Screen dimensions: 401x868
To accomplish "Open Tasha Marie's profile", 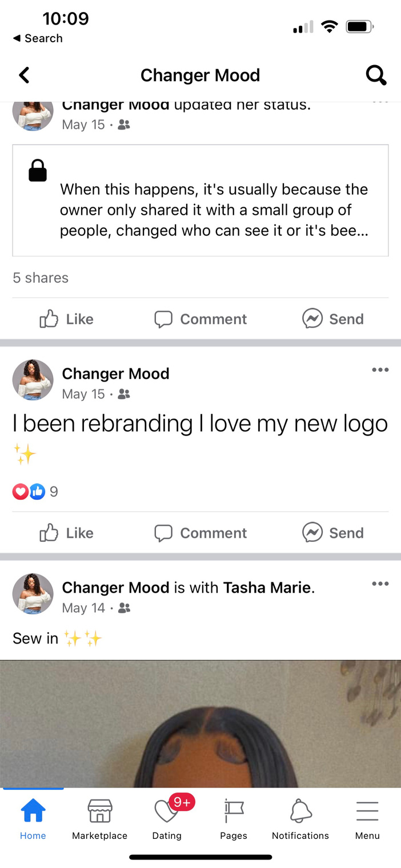I will [x=267, y=588].
